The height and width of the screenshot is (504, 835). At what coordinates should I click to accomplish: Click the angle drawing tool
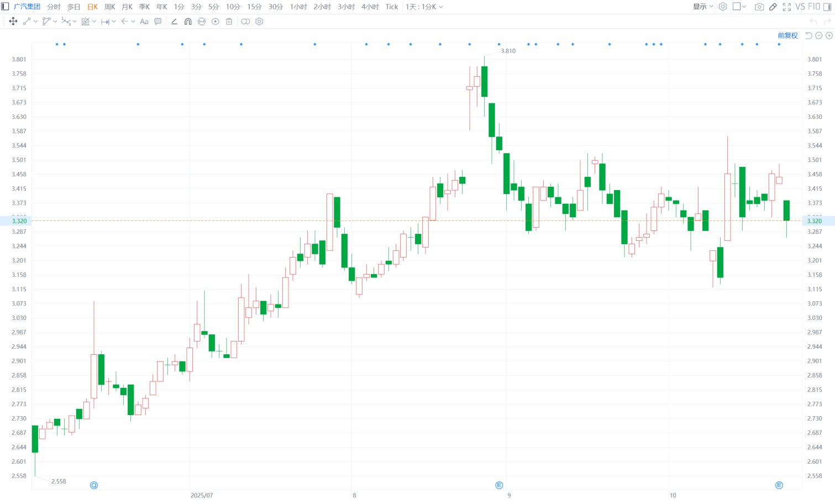(174, 22)
